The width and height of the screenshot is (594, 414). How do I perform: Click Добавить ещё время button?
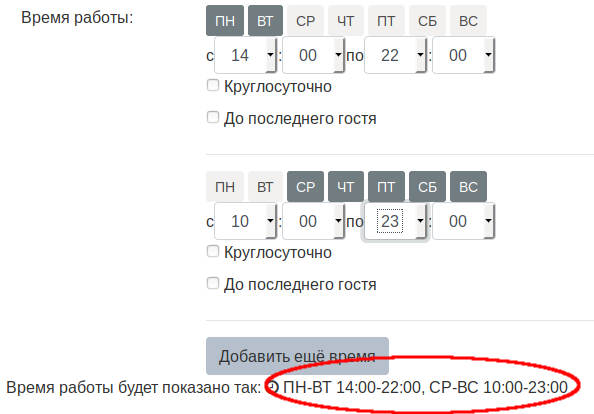pyautogui.click(x=297, y=356)
